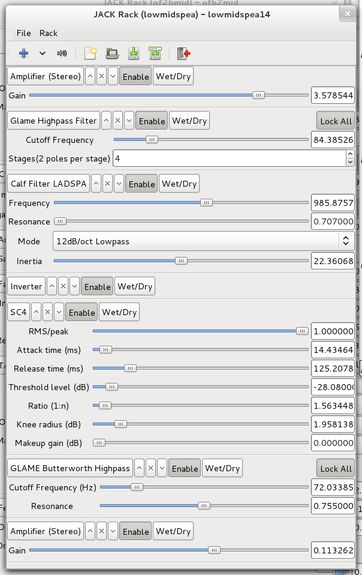Toggle Enable on GLAME Butterworth Highpass
Screen dimensions: 362x575
coord(185,468)
